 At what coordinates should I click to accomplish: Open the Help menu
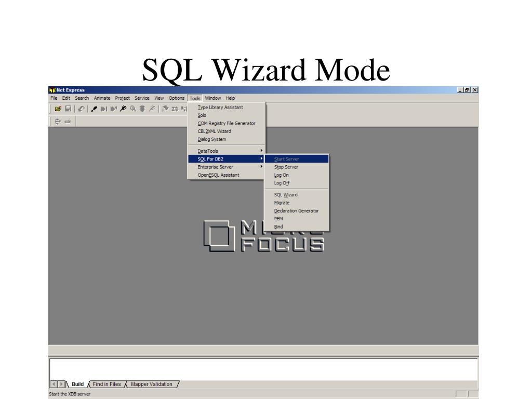(230, 98)
